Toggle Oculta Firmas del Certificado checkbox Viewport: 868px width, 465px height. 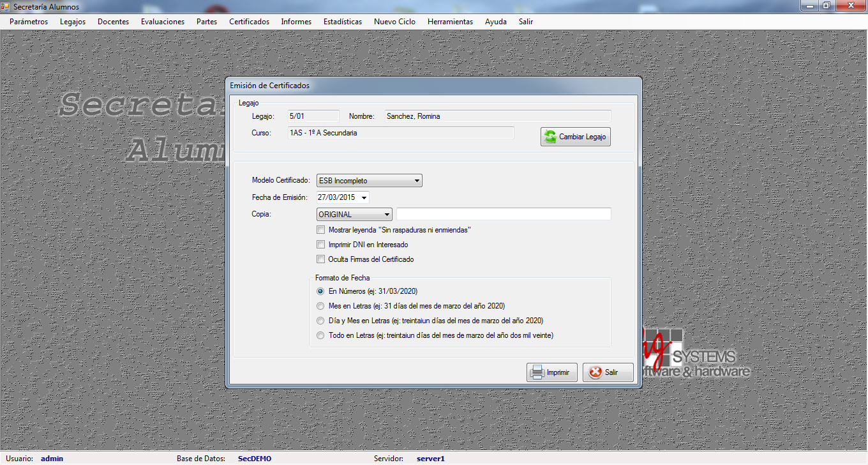pos(321,259)
